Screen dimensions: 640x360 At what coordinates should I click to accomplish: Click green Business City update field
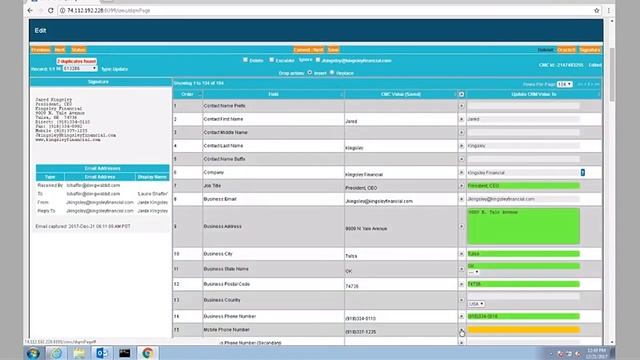[524, 254]
